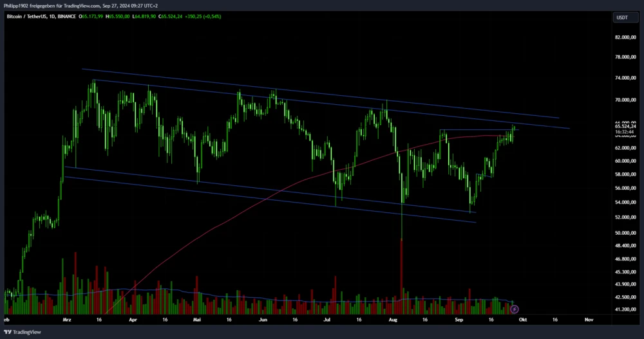
Task: Click the Sep label on time axis
Action: [459, 319]
